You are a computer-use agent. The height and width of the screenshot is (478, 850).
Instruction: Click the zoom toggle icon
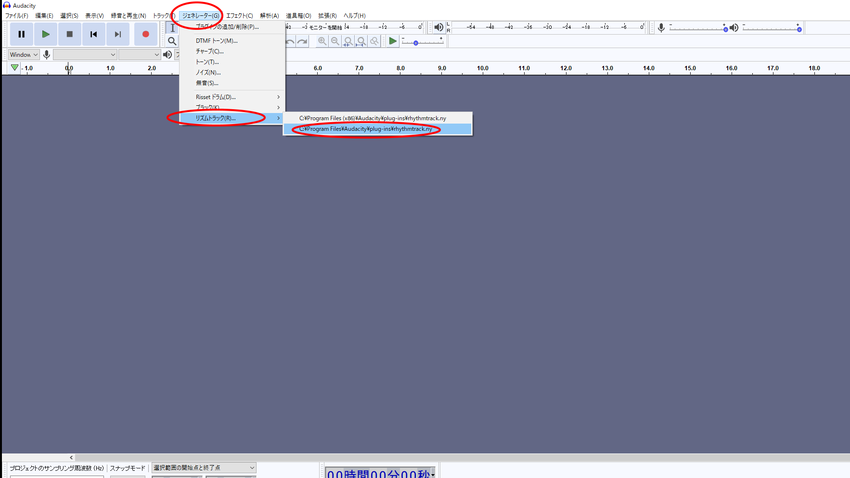374,41
